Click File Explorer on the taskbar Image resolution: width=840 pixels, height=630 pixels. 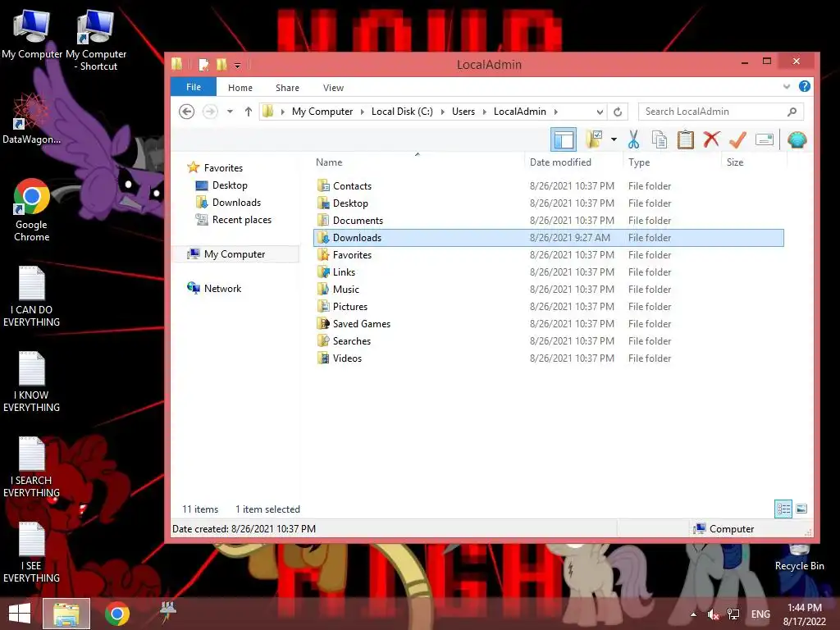click(66, 614)
